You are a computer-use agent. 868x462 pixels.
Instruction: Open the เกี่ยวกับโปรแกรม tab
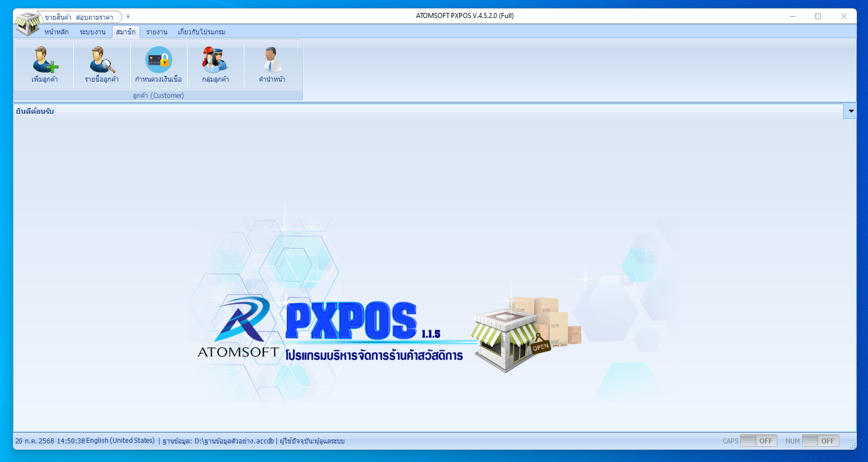click(x=202, y=32)
